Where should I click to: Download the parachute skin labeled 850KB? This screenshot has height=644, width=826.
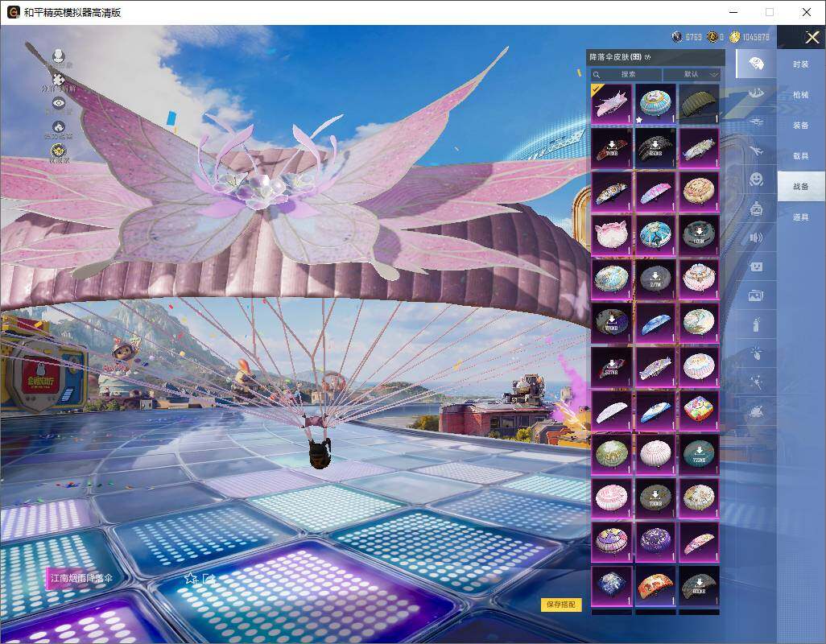pyautogui.click(x=655, y=148)
